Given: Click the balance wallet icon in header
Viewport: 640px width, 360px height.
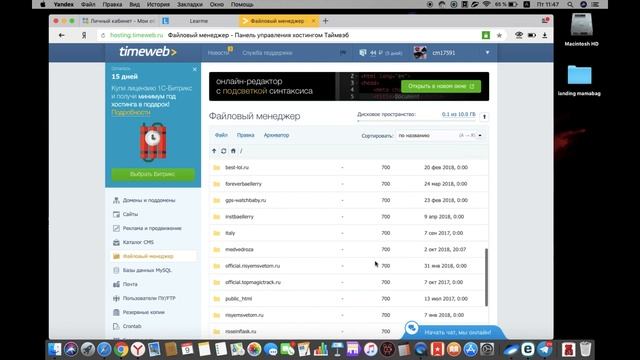Looking at the screenshot, I should [x=362, y=53].
